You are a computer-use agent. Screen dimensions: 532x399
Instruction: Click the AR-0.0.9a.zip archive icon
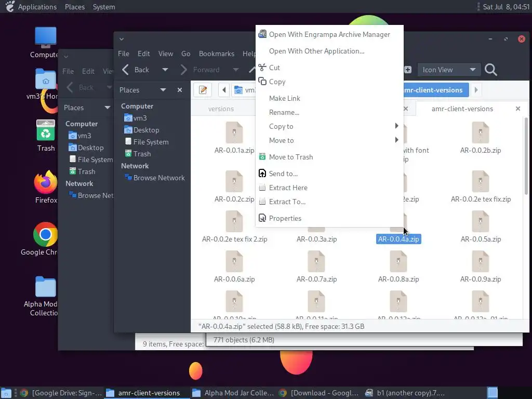tap(481, 261)
